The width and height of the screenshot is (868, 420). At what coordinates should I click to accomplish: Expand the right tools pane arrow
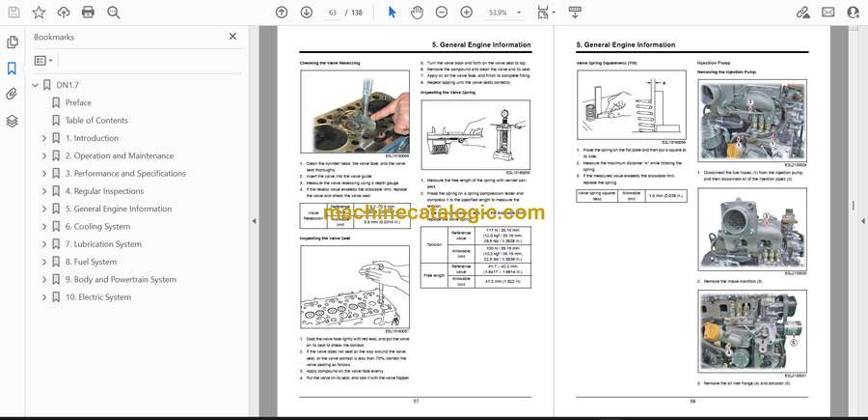863,221
